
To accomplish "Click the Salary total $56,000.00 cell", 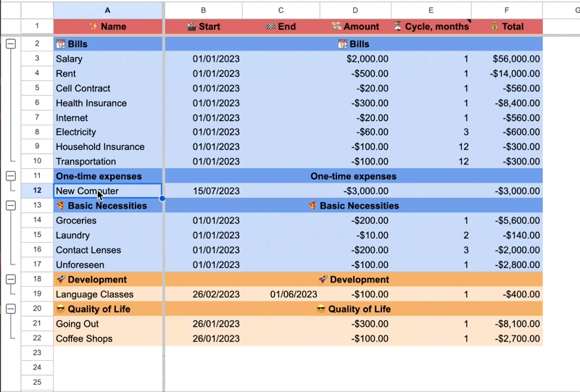I will [507, 59].
